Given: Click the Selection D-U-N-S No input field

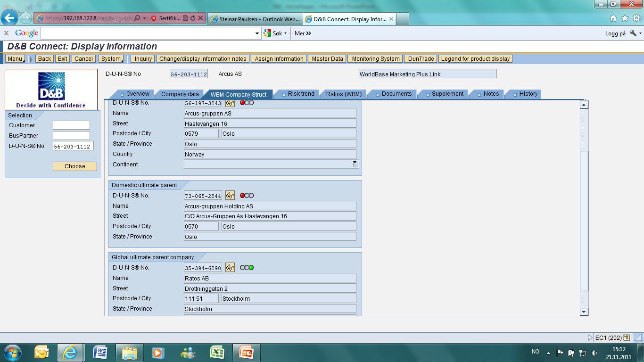Looking at the screenshot, I should (x=73, y=146).
